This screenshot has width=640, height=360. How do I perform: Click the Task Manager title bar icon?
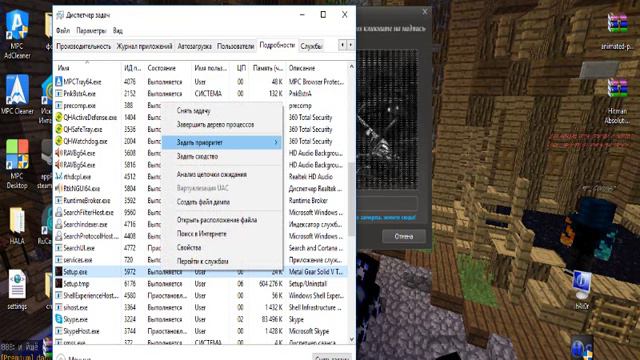click(x=60, y=15)
